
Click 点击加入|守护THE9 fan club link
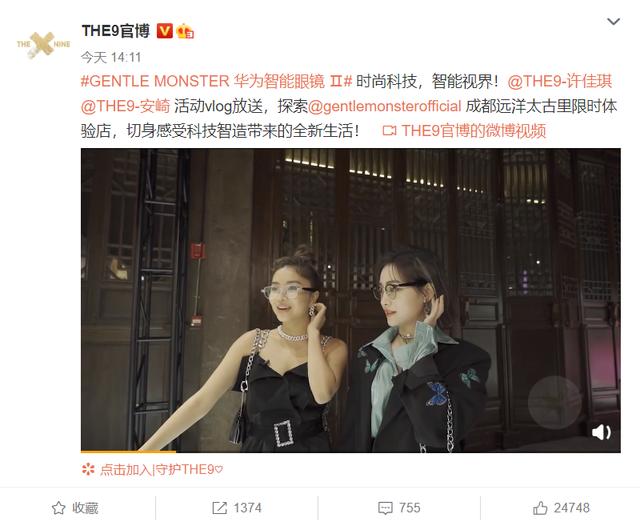click(152, 470)
